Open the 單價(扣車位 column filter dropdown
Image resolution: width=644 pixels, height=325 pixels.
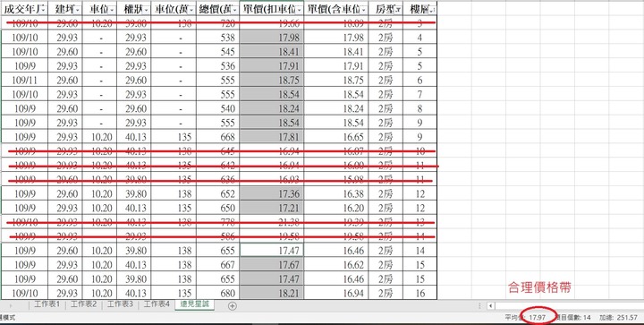coord(300,10)
